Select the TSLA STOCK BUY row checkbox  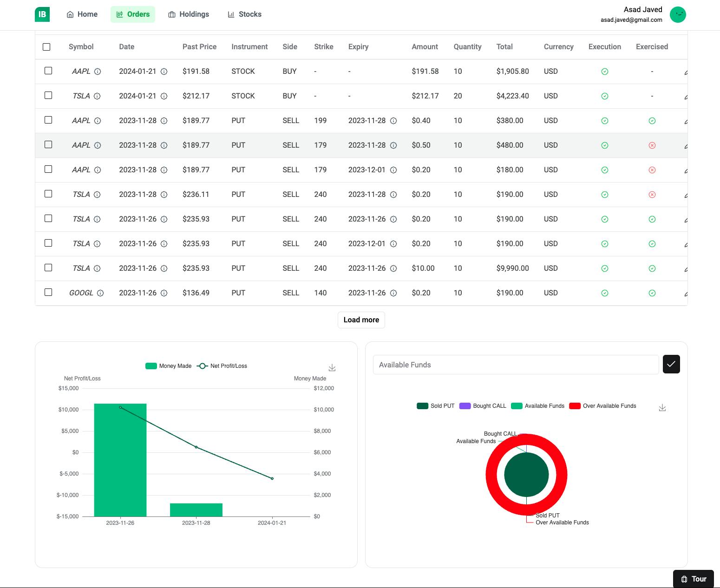tap(48, 95)
